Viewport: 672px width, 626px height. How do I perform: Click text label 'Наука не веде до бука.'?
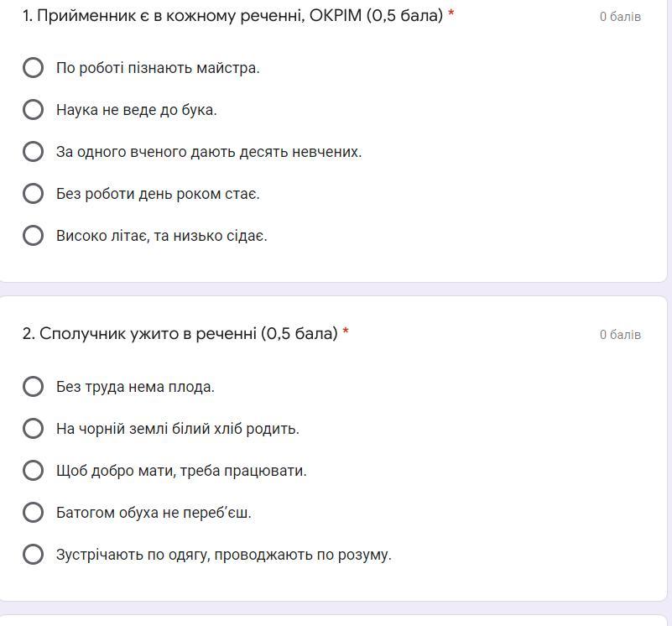pos(136,110)
